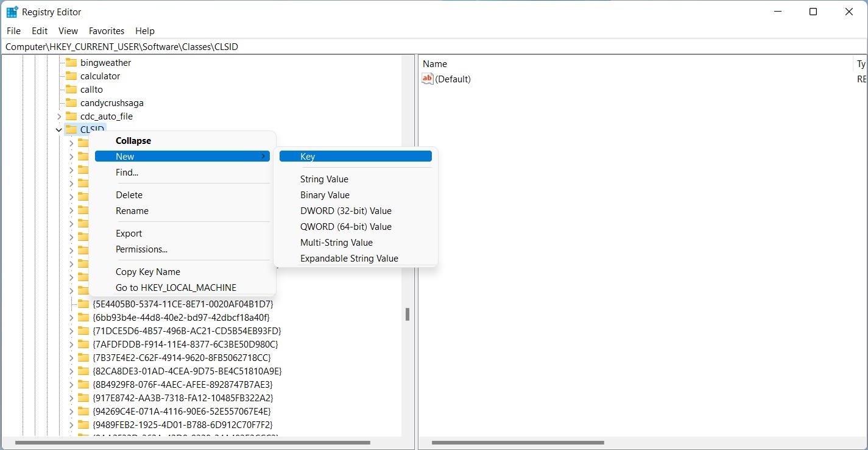
Task: Click folder icon of {7B37E4E2-C62F-4914-9620-8FB5062718CC}
Action: (x=83, y=357)
